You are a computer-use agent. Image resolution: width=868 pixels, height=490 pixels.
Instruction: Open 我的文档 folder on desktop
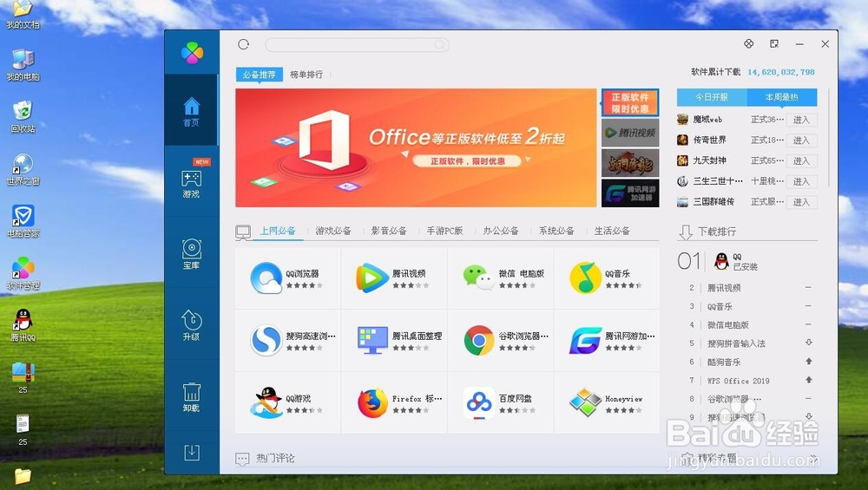pyautogui.click(x=23, y=15)
